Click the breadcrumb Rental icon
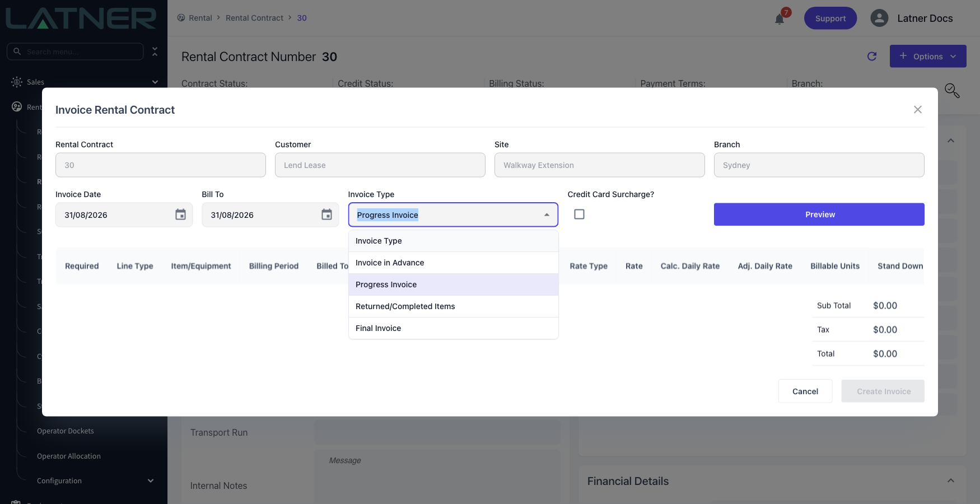The image size is (980, 504). (x=181, y=18)
